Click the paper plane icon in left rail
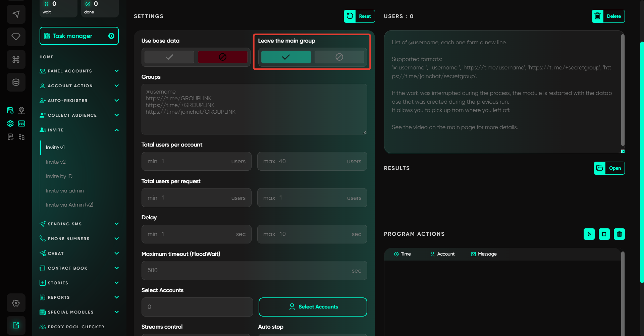644x336 pixels. pos(16,14)
